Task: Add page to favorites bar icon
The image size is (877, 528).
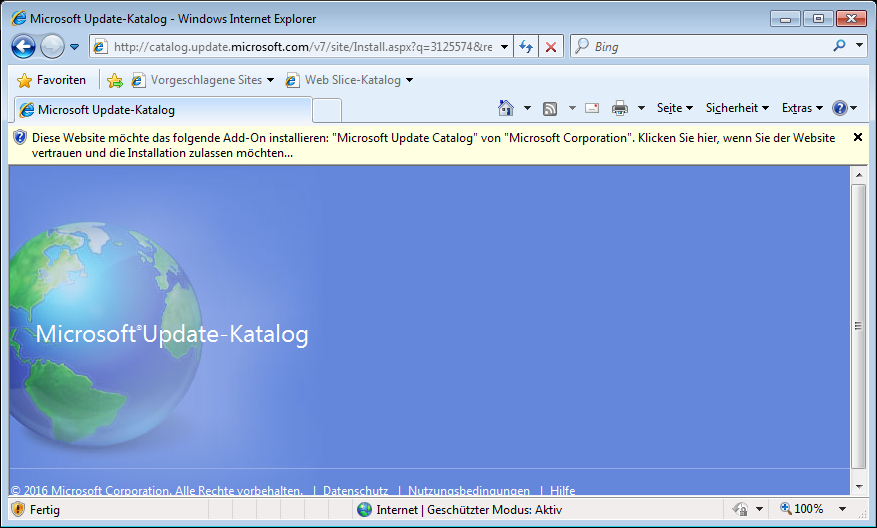Action: coord(115,81)
